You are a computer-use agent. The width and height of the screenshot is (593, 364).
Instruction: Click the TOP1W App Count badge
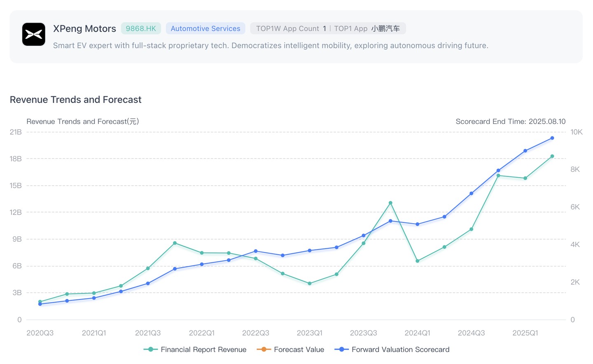(291, 28)
